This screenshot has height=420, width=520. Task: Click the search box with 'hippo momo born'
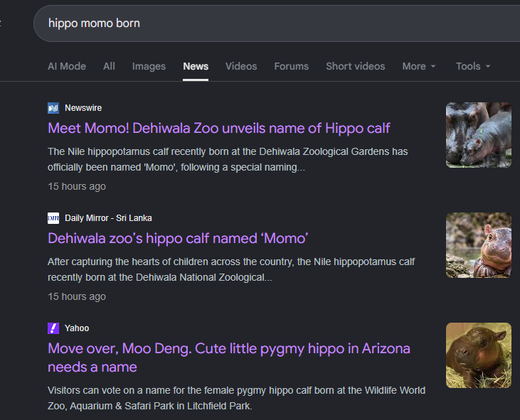(x=277, y=23)
